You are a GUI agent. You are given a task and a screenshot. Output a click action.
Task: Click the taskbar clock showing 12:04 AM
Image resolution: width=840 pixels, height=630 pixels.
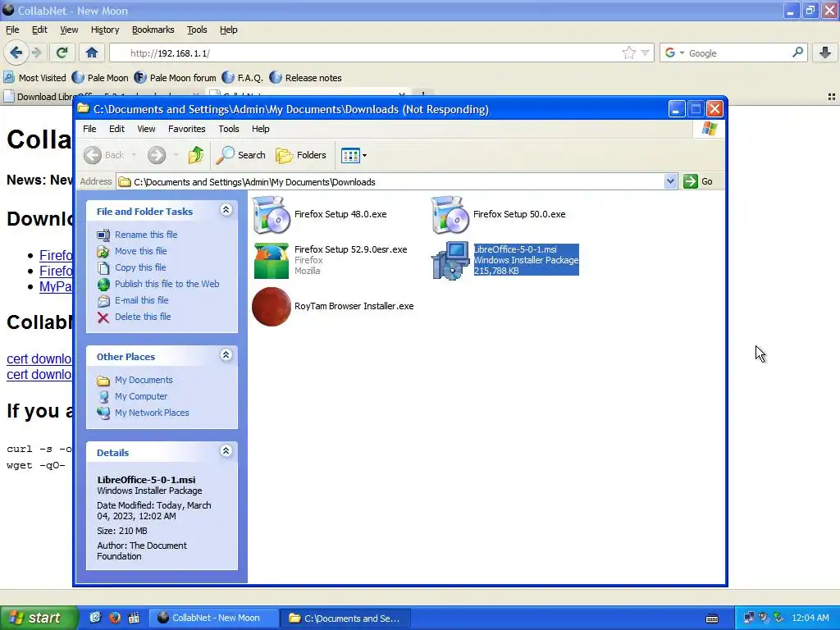810,618
